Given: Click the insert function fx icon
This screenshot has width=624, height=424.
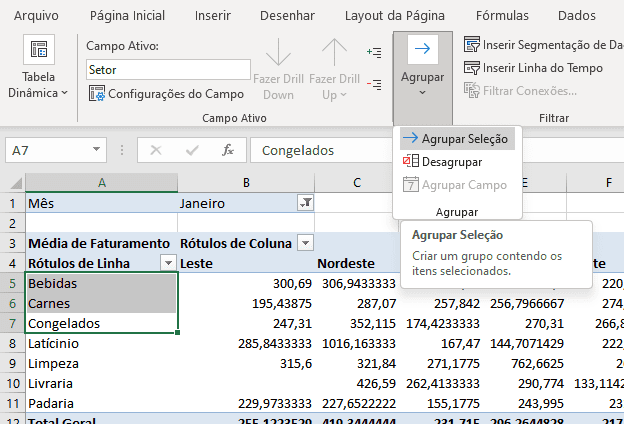Looking at the screenshot, I should (228, 150).
